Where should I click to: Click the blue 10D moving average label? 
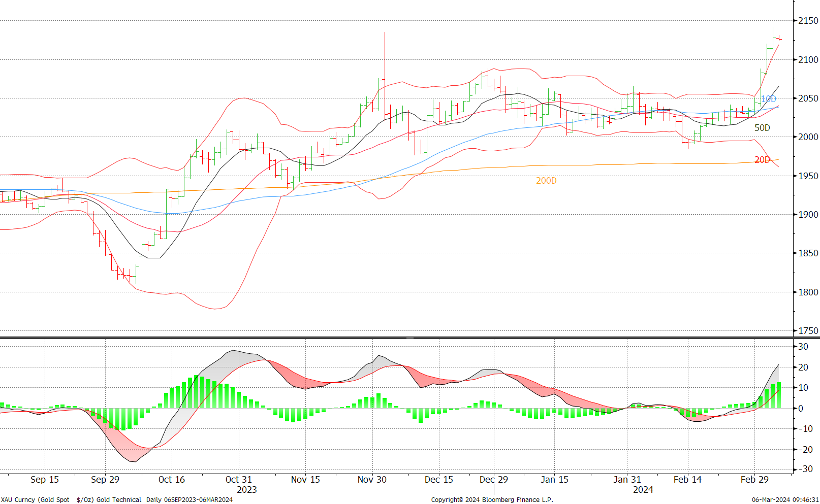coord(769,99)
